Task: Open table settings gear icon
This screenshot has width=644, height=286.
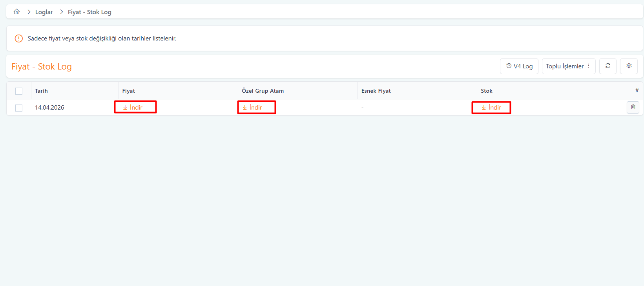Action: pos(629,66)
